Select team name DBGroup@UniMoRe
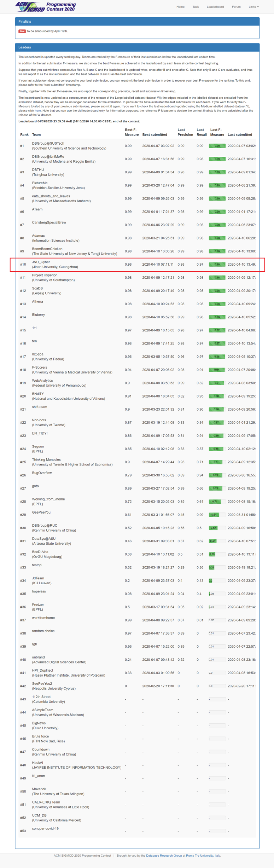Screen dimensions: 274x868 click(48, 156)
